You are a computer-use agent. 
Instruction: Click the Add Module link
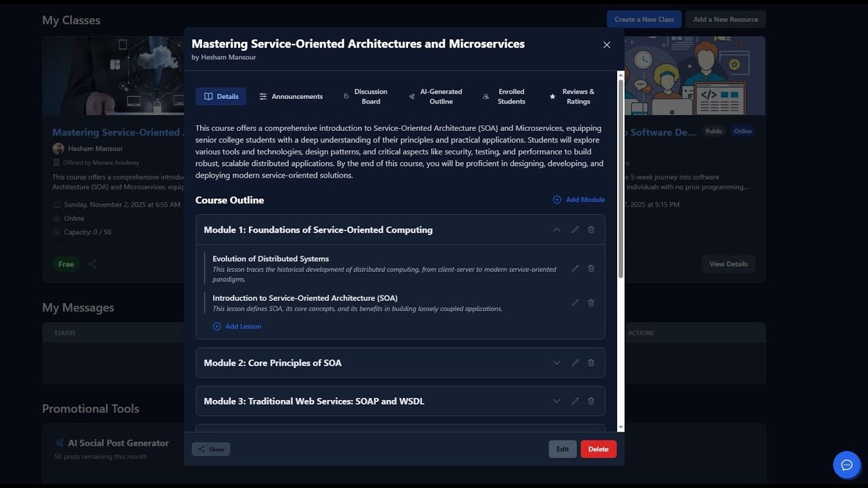(x=579, y=200)
